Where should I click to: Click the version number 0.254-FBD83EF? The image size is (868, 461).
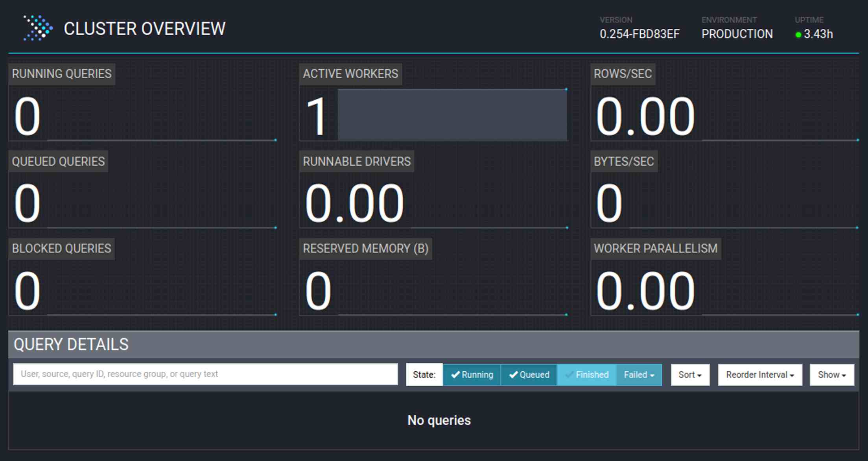(639, 34)
